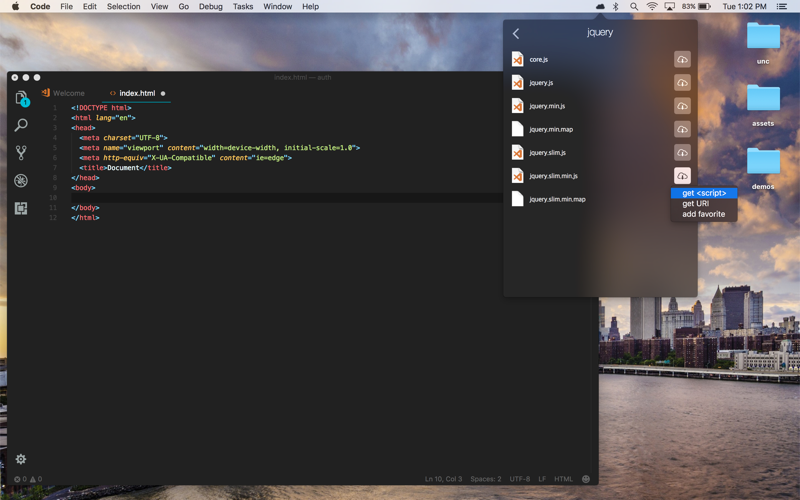This screenshot has width=800, height=500.
Task: Open the Selection menu
Action: click(x=123, y=7)
